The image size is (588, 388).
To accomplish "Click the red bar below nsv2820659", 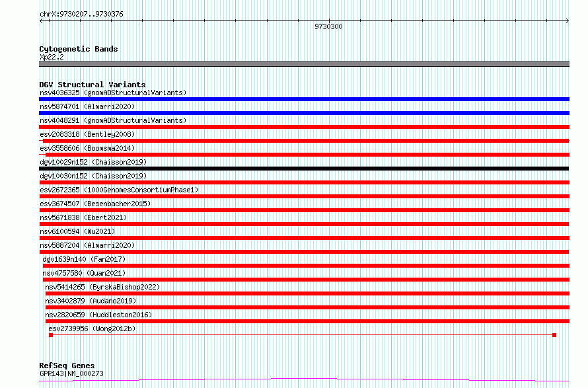I will coord(307,321).
